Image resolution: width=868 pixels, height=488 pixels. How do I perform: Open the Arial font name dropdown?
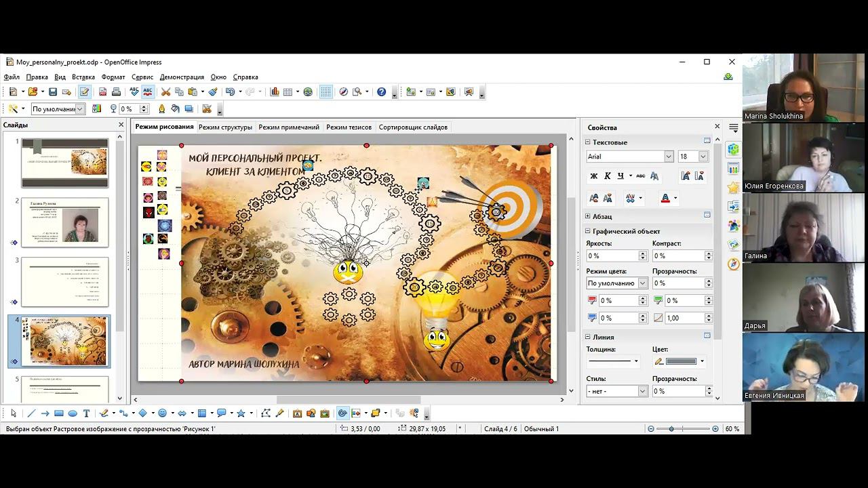point(669,157)
